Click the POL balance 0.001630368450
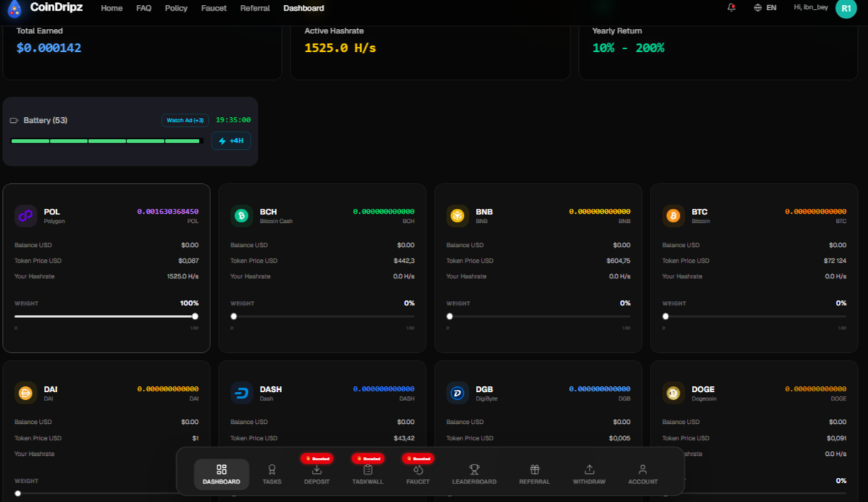The height and width of the screenshot is (502, 868). [168, 212]
